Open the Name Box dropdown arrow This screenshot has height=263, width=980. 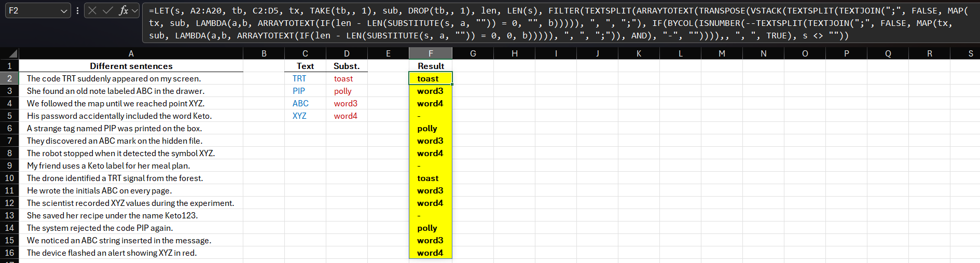(63, 10)
